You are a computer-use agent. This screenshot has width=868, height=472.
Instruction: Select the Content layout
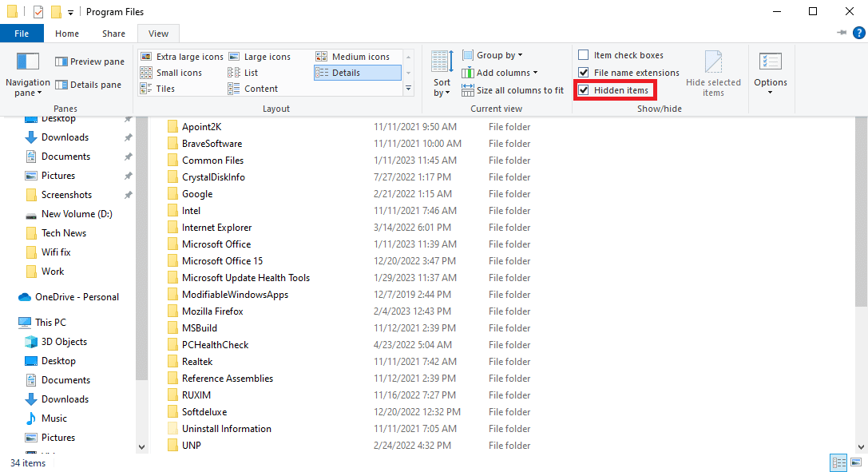click(253, 89)
